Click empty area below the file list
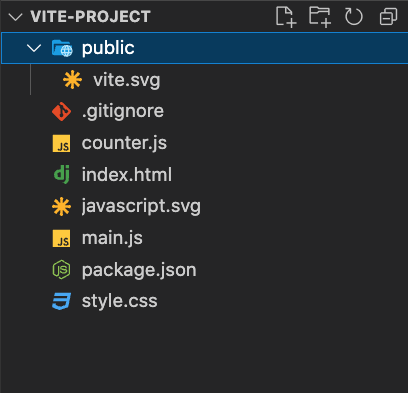This screenshot has height=393, width=408. (x=204, y=353)
